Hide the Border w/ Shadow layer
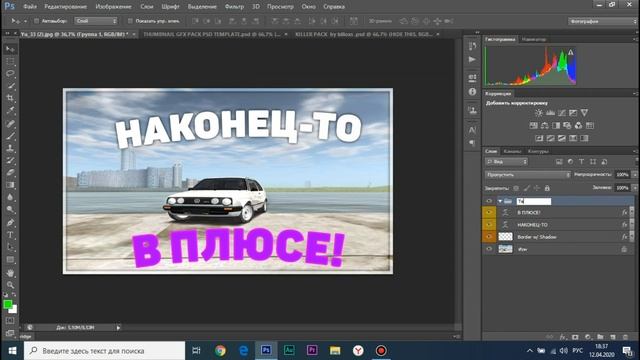This screenshot has width=640, height=360. click(489, 237)
